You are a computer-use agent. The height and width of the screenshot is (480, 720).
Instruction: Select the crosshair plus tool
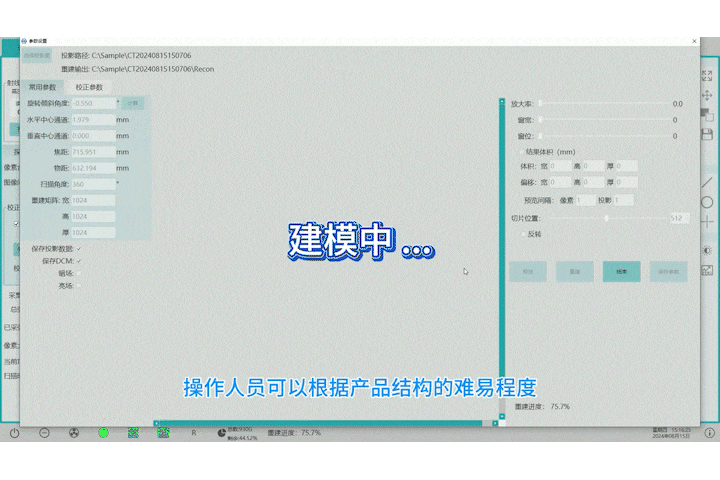(x=707, y=222)
